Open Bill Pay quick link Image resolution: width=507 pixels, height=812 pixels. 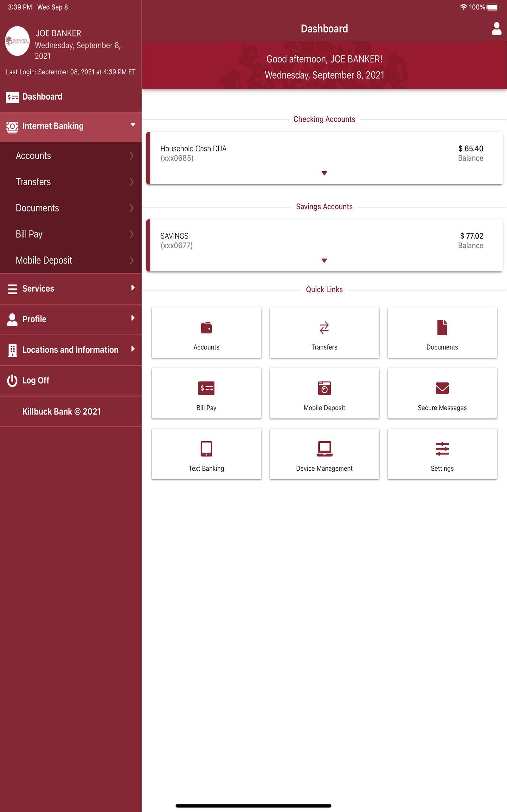pyautogui.click(x=206, y=393)
